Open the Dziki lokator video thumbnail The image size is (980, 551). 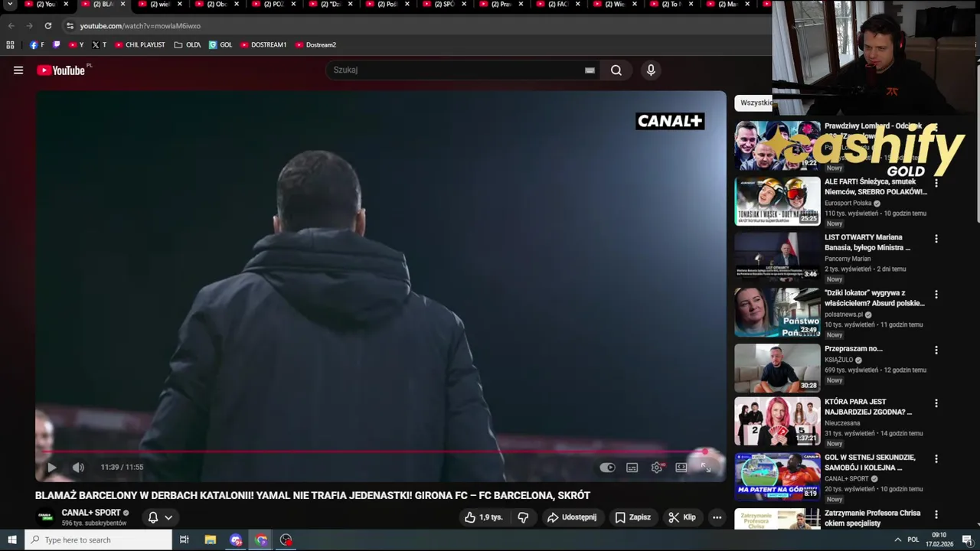coord(777,312)
